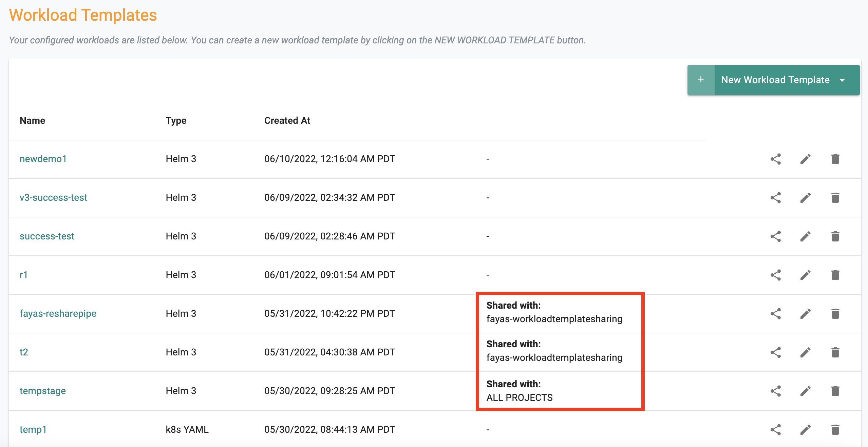
Task: Click the 06/09/2022, 02:34:32 AM PDT timestamp
Action: point(329,197)
